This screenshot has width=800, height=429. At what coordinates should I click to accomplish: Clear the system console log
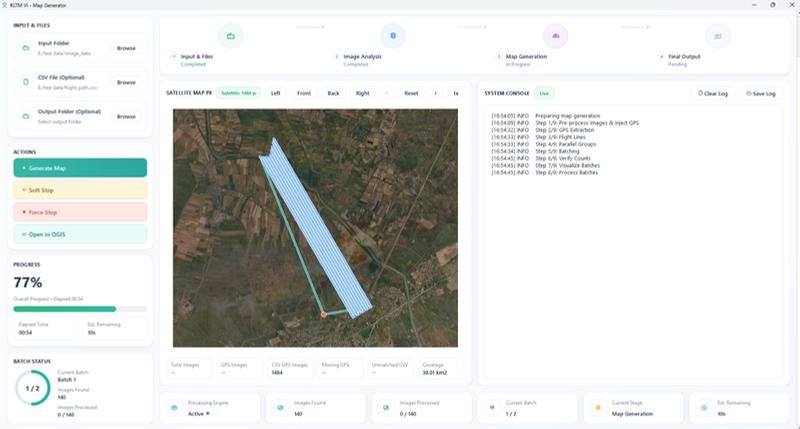[x=713, y=93]
